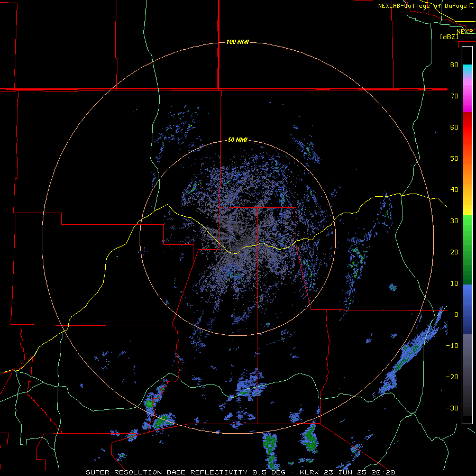Click the cyan segment of the color bar
This screenshot has width=476, height=476.
click(467, 69)
